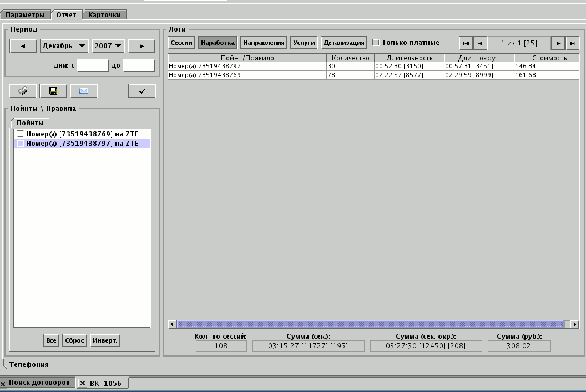
Task: Enable the Только платные checkbox
Action: coord(376,43)
